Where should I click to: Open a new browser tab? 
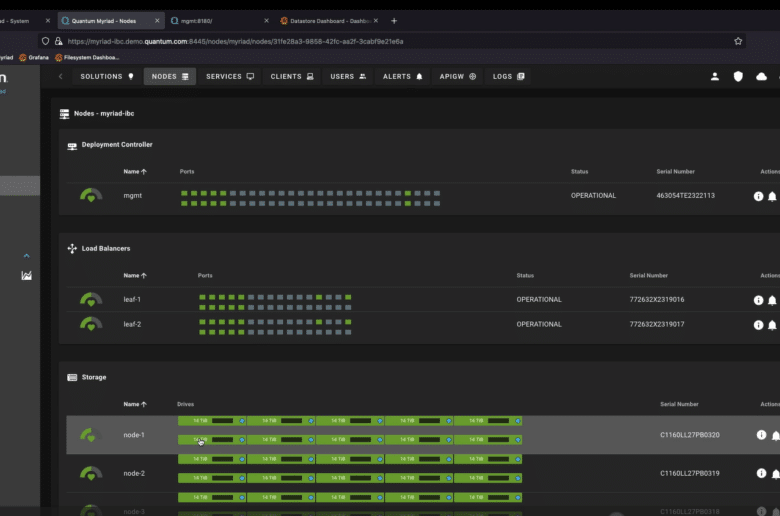tap(394, 21)
